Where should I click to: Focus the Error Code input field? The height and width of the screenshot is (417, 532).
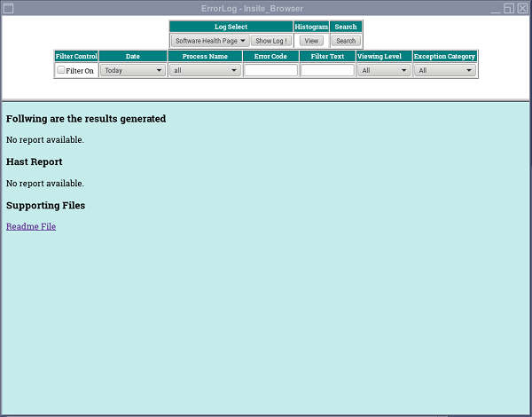pos(270,70)
